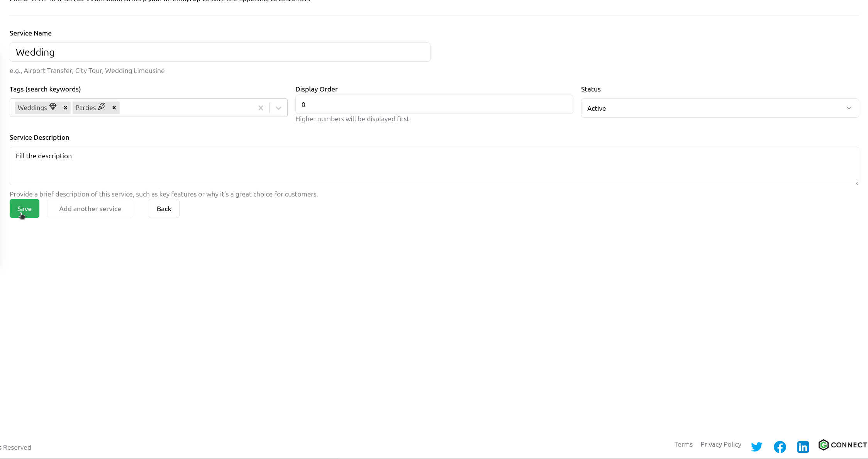Viewport: 868px width, 459px height.
Task: Click the Weddings tag chip
Action: [x=37, y=108]
